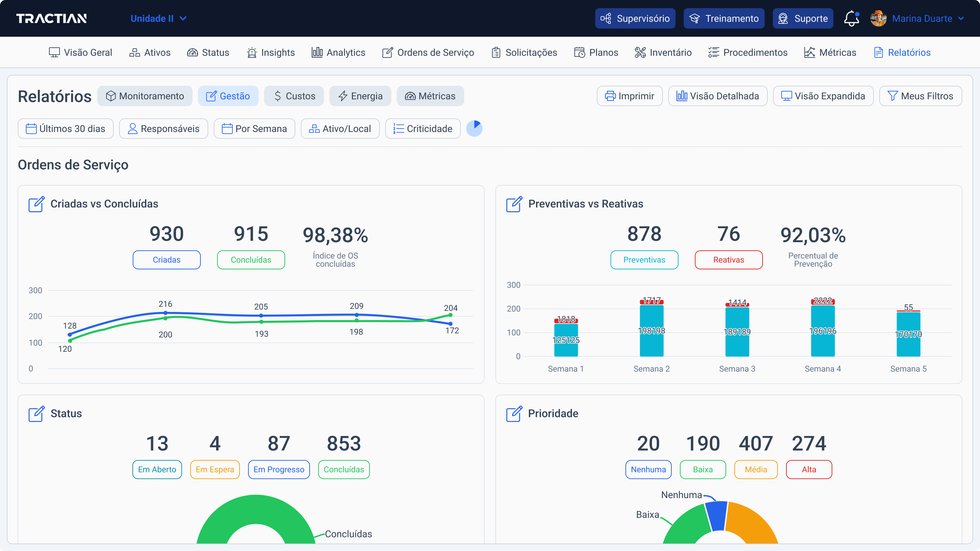
Task: Toggle the Reativas series legend
Action: [x=728, y=260]
